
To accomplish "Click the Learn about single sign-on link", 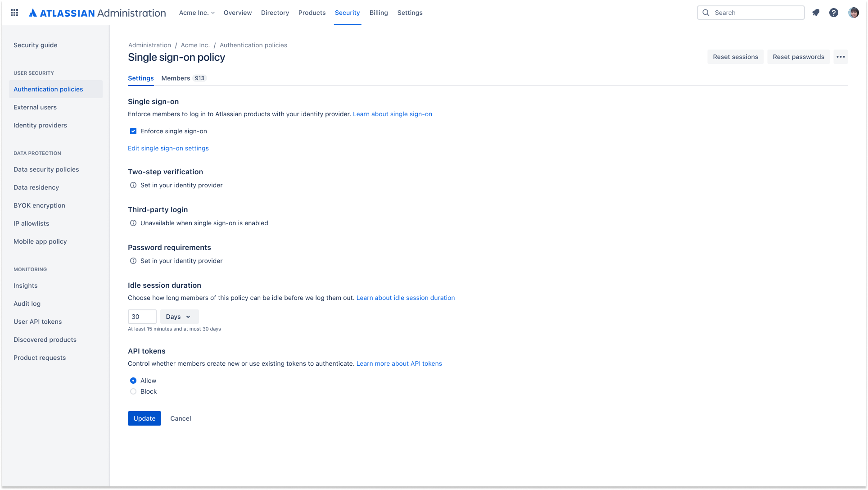I will [x=393, y=114].
